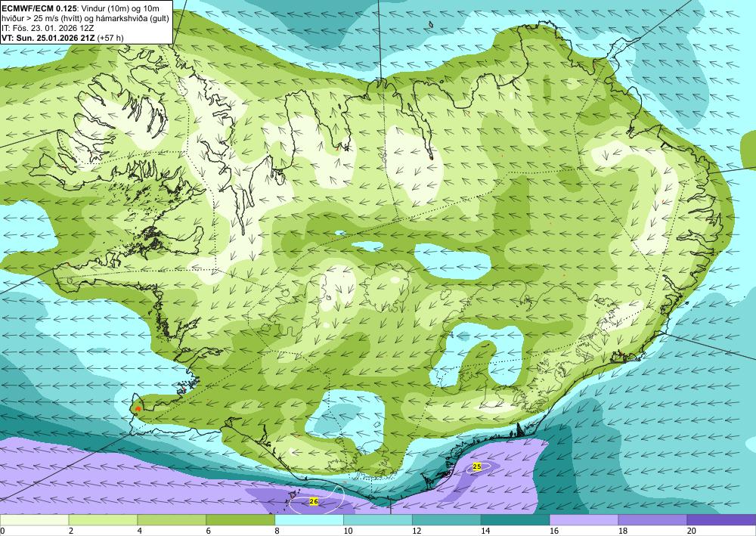Select the 8–10 m/s legend color
This screenshot has width=756, height=536.
[x=309, y=520]
